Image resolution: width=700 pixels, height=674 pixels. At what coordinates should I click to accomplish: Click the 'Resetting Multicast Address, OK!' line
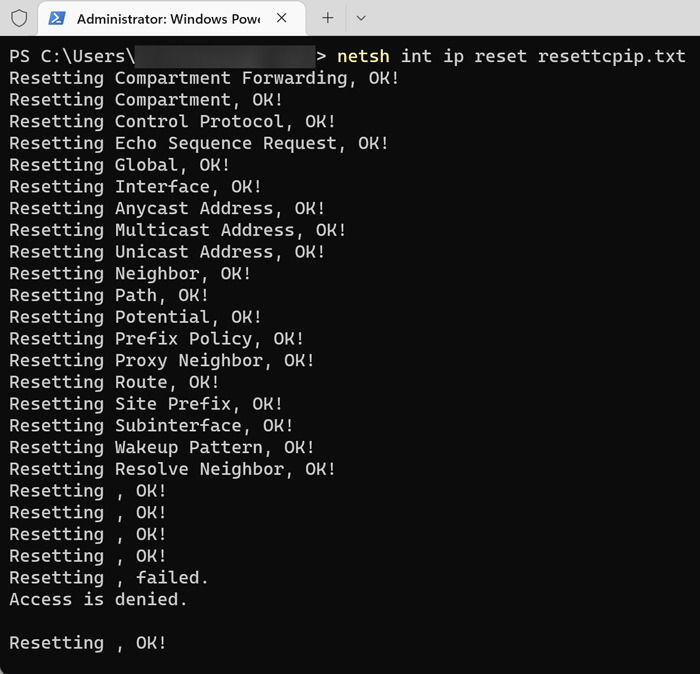[178, 230]
